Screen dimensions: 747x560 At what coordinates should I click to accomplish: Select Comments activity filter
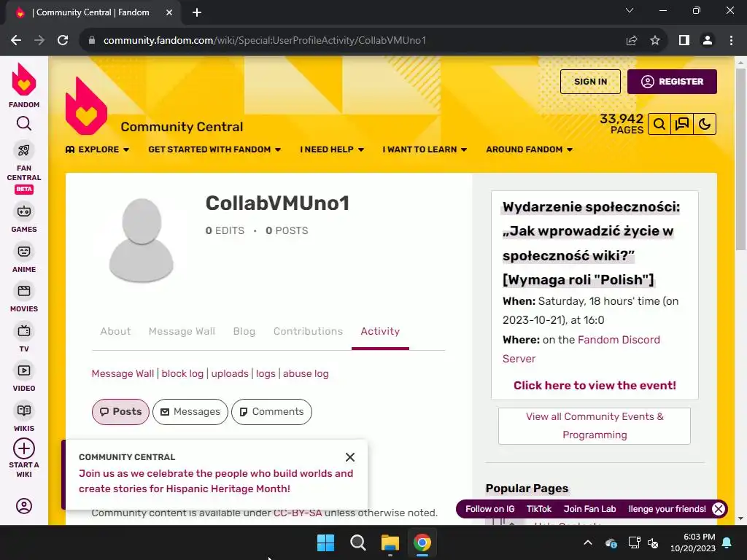point(271,412)
